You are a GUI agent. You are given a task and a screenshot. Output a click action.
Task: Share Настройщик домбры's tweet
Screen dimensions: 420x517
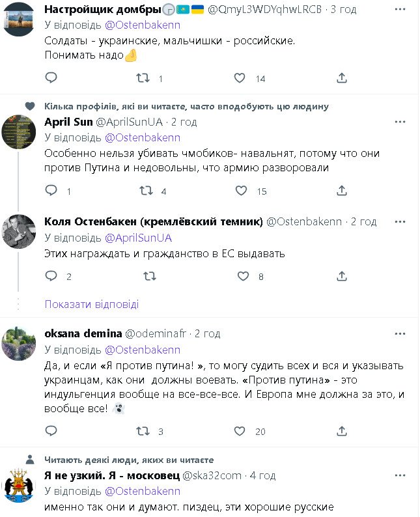click(x=342, y=78)
